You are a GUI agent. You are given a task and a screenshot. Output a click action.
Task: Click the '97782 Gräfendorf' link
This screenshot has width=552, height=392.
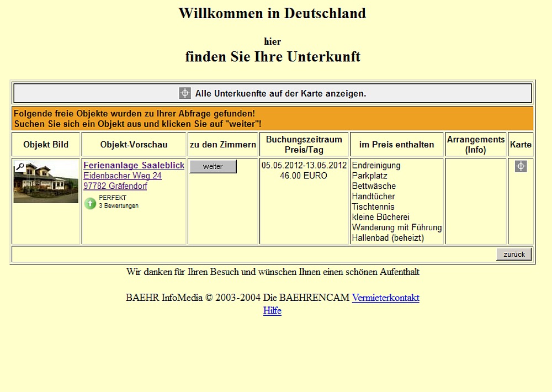115,186
